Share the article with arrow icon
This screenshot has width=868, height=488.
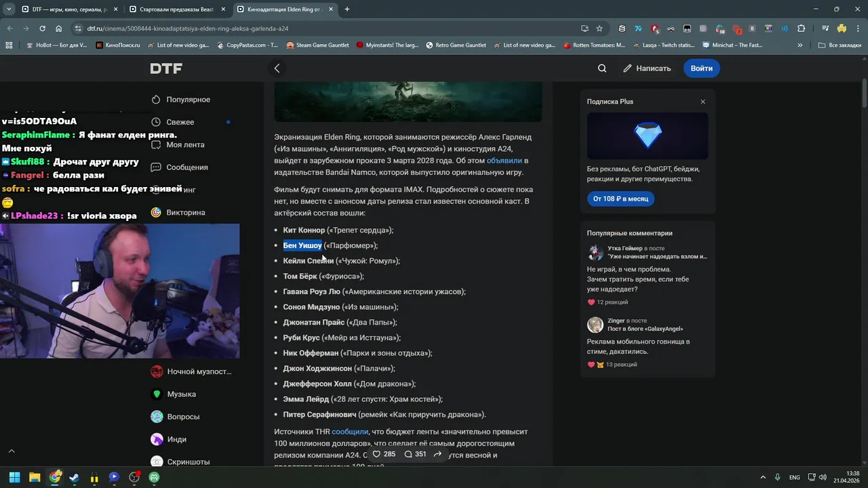pyautogui.click(x=437, y=454)
